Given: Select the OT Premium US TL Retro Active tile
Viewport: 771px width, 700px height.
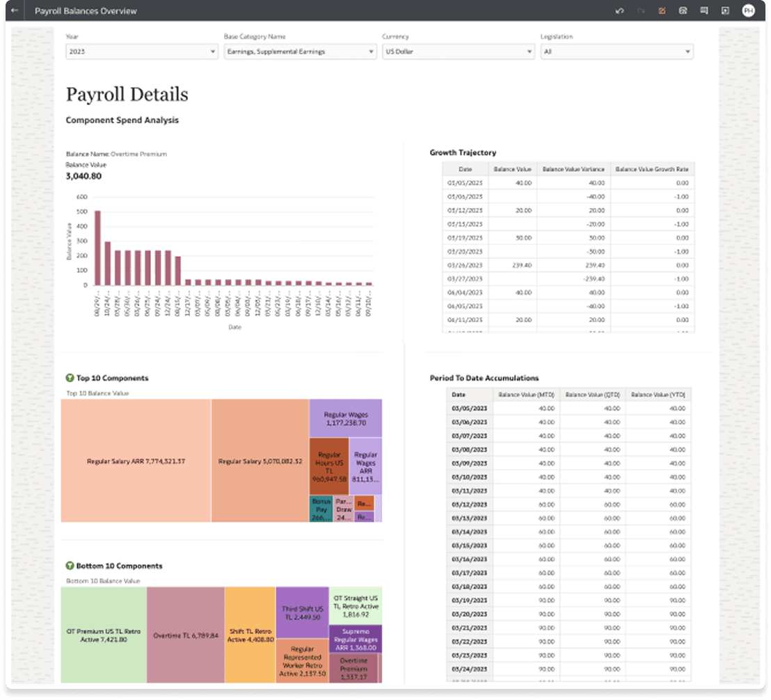Looking at the screenshot, I should [104, 635].
